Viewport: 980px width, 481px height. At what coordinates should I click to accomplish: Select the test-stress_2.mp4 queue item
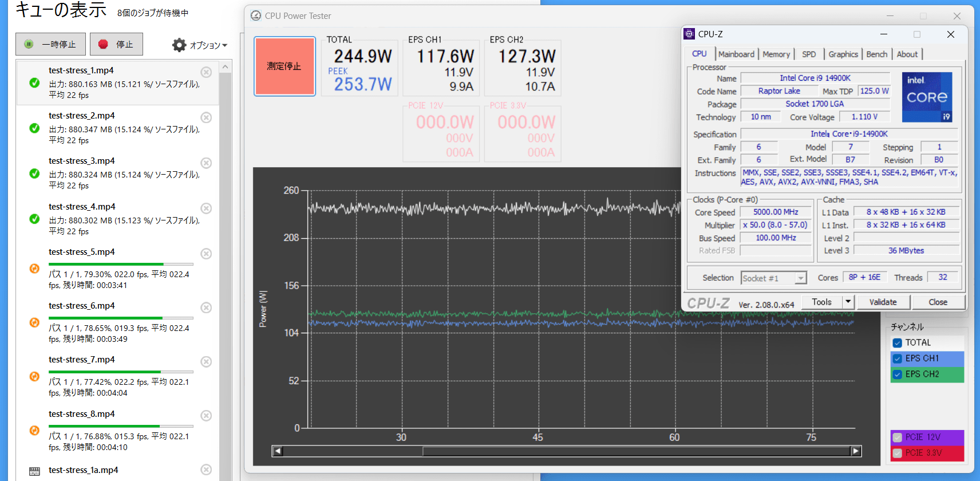click(x=117, y=128)
